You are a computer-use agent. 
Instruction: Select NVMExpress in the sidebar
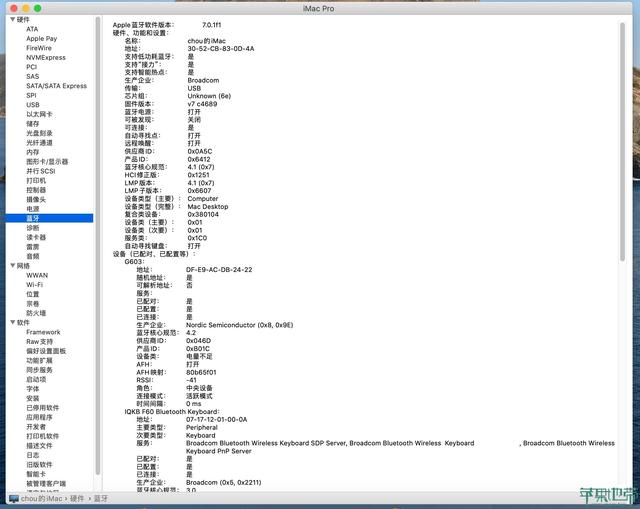(46, 58)
